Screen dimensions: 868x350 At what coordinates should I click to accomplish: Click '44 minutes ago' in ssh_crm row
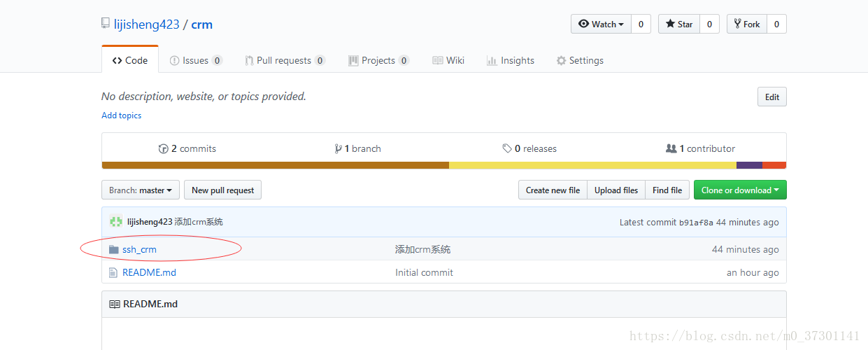pyautogui.click(x=745, y=249)
